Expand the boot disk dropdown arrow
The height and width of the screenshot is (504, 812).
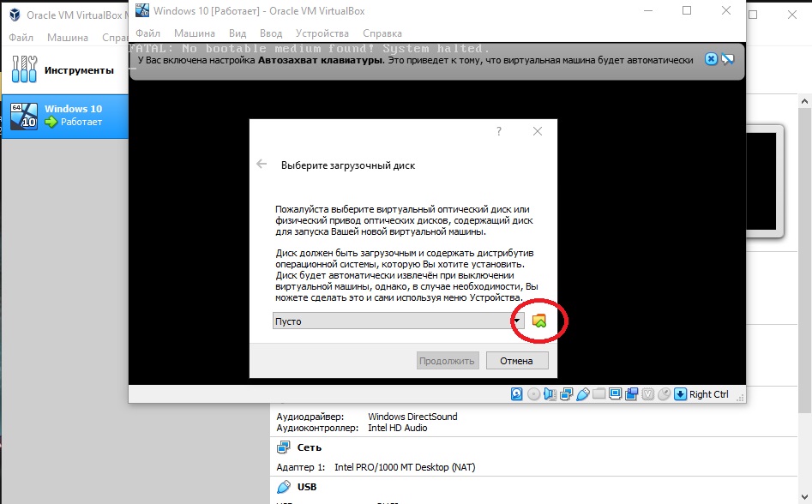517,321
